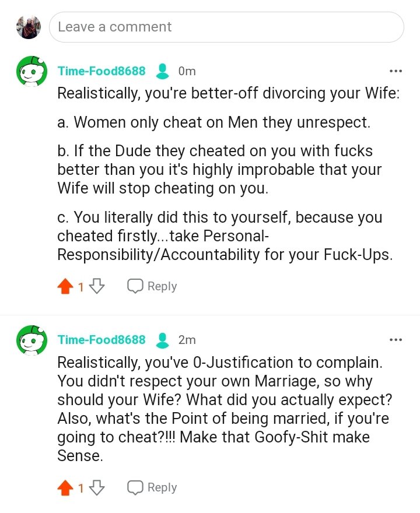Click the teal user flair icon on the 0m comment
420x513 pixels.
pyautogui.click(x=163, y=71)
